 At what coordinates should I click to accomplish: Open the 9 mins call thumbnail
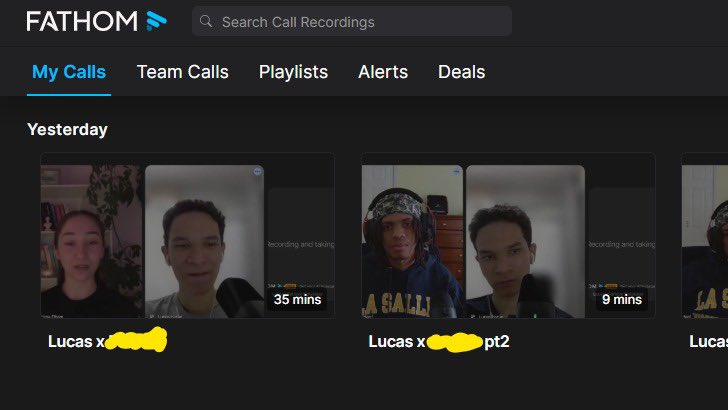coord(508,235)
